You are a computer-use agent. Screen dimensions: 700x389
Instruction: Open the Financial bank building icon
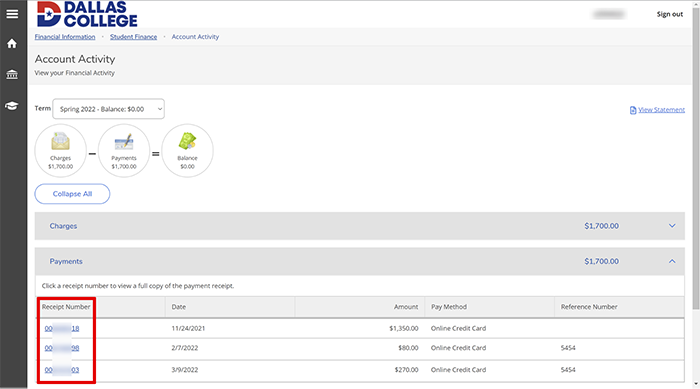[12, 74]
